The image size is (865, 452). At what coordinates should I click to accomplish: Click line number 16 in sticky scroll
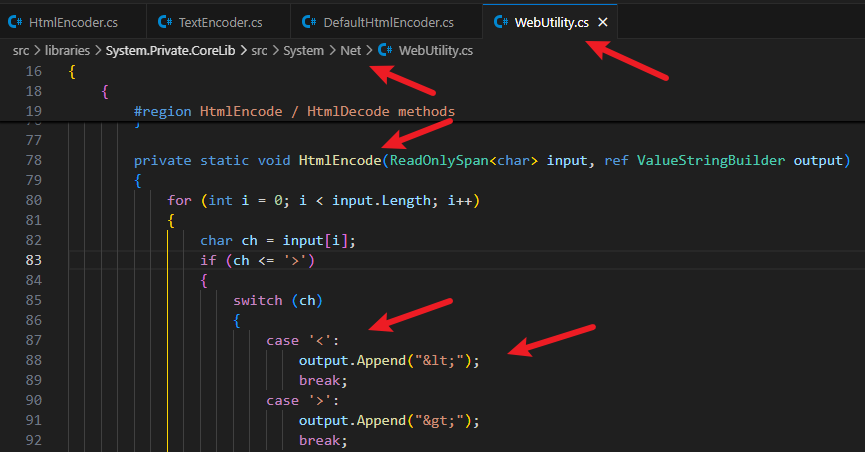pyautogui.click(x=34, y=71)
